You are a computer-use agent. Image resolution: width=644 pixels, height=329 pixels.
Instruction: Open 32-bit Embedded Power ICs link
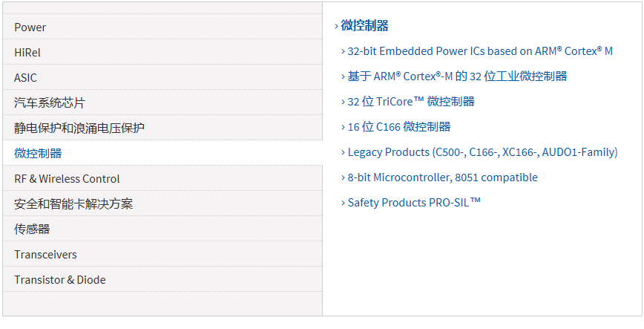(x=480, y=51)
